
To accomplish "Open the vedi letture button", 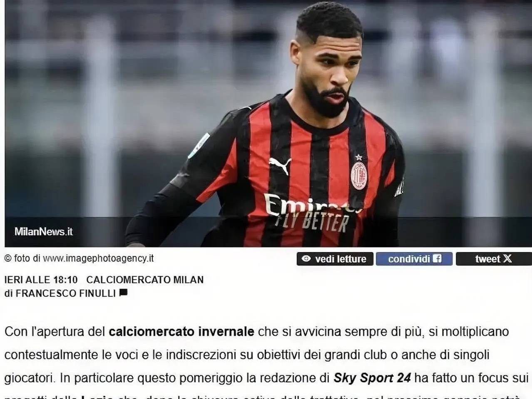I will point(335,259).
